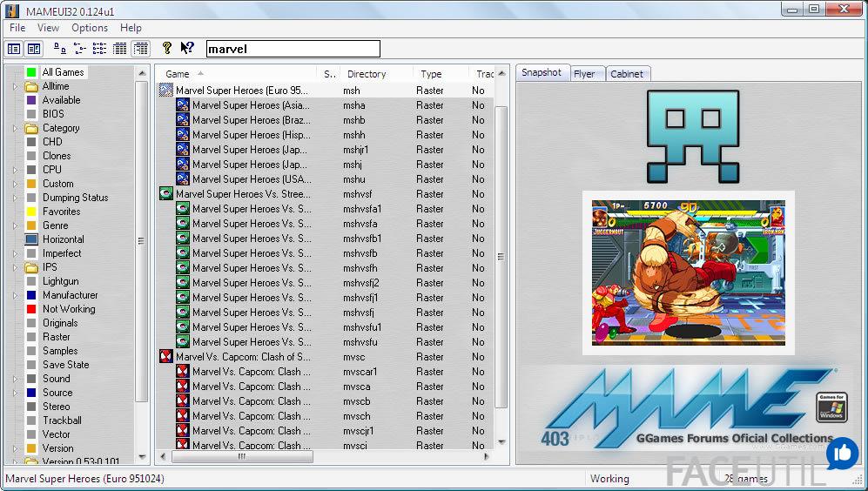The width and height of the screenshot is (868, 491).
Task: Toggle the folder list toolbar icon
Action: pyautogui.click(x=14, y=49)
